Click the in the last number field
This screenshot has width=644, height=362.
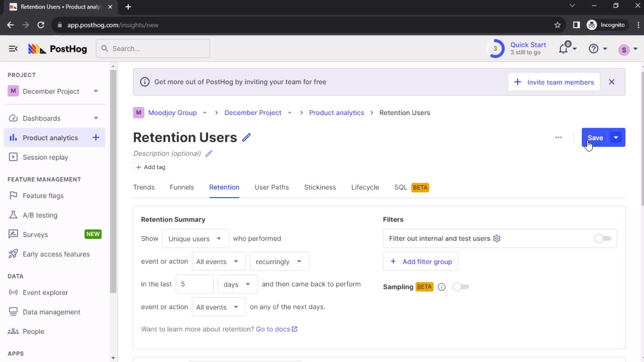pos(195,284)
